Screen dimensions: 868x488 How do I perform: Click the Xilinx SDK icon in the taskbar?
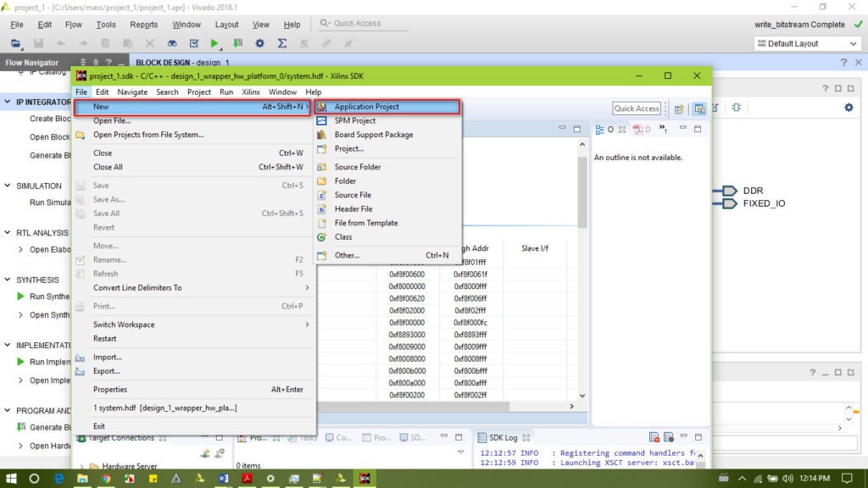click(x=364, y=479)
